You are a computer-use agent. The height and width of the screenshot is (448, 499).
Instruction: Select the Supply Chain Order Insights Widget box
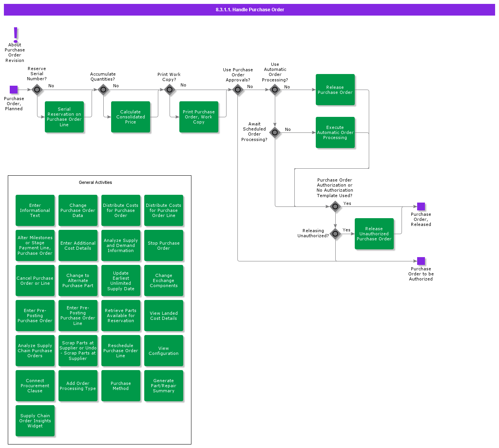[35, 421]
